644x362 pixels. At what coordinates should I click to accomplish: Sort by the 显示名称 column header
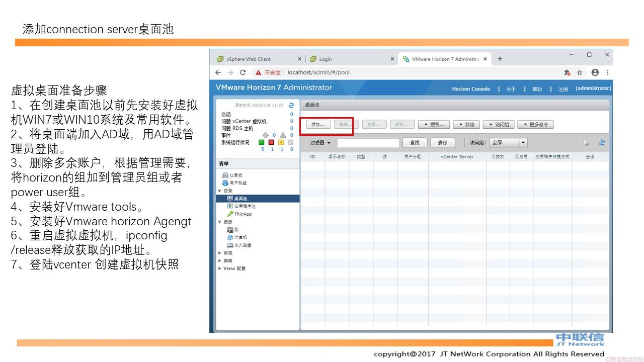(337, 157)
